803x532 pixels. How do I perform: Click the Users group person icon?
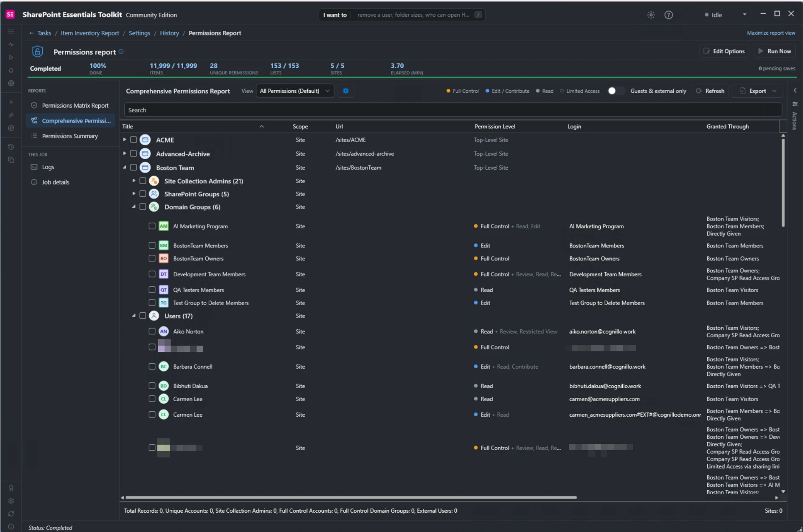154,316
